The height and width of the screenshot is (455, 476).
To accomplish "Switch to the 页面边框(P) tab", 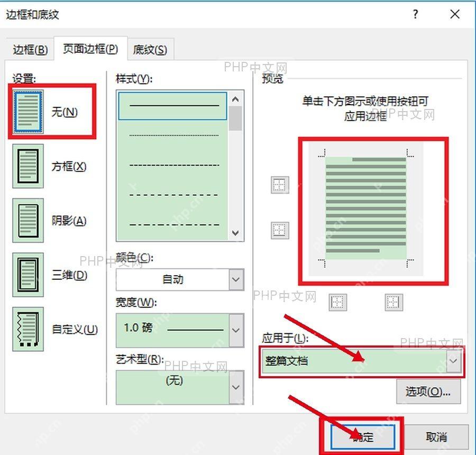I will 90,49.
